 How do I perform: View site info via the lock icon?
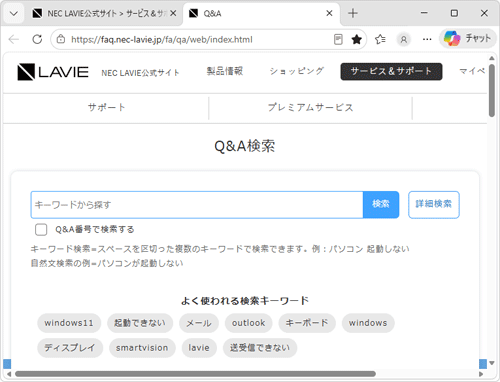point(61,39)
